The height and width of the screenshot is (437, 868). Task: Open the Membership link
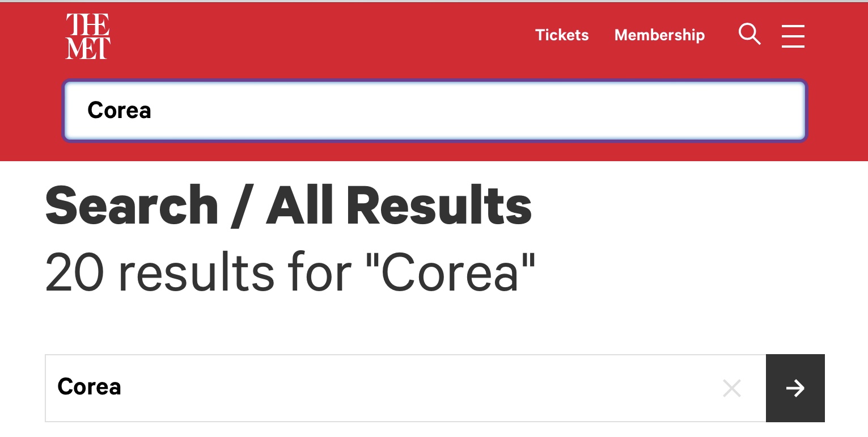(x=659, y=35)
